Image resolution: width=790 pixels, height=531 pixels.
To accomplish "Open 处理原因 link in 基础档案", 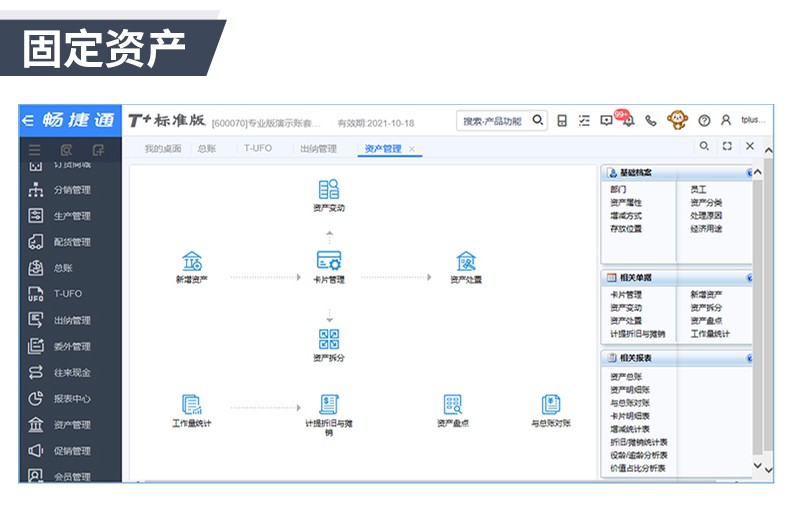I will pyautogui.click(x=706, y=216).
